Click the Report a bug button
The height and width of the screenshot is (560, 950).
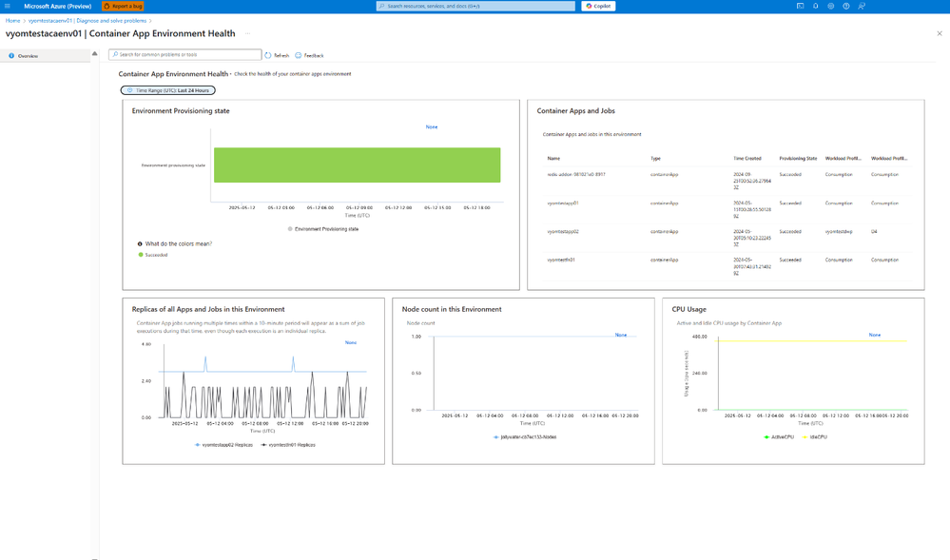(123, 6)
